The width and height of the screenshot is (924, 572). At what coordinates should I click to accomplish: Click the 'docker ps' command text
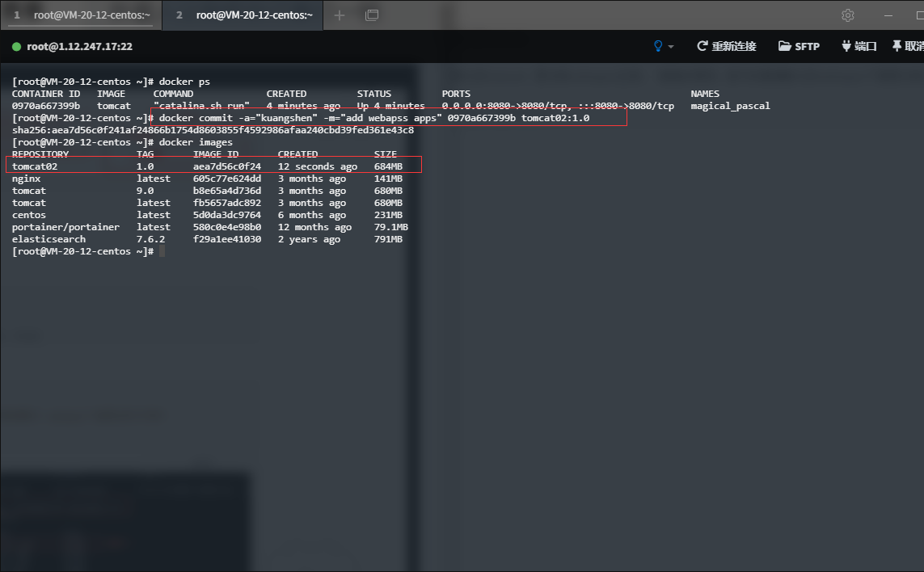click(184, 82)
